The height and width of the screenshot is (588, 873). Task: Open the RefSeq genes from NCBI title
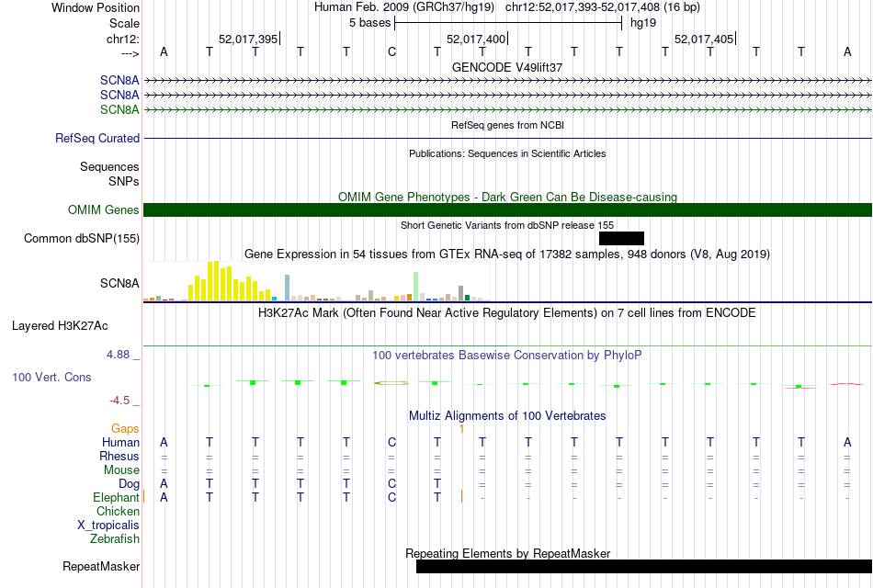click(x=507, y=125)
